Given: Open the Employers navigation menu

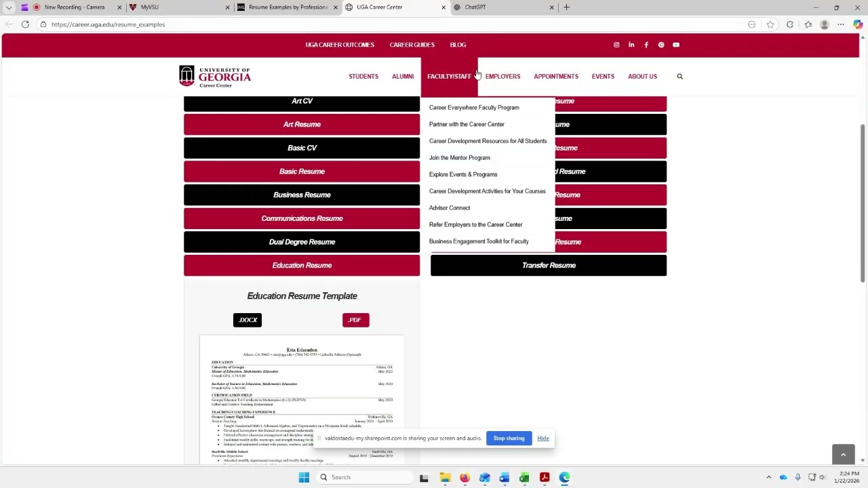Looking at the screenshot, I should (502, 77).
